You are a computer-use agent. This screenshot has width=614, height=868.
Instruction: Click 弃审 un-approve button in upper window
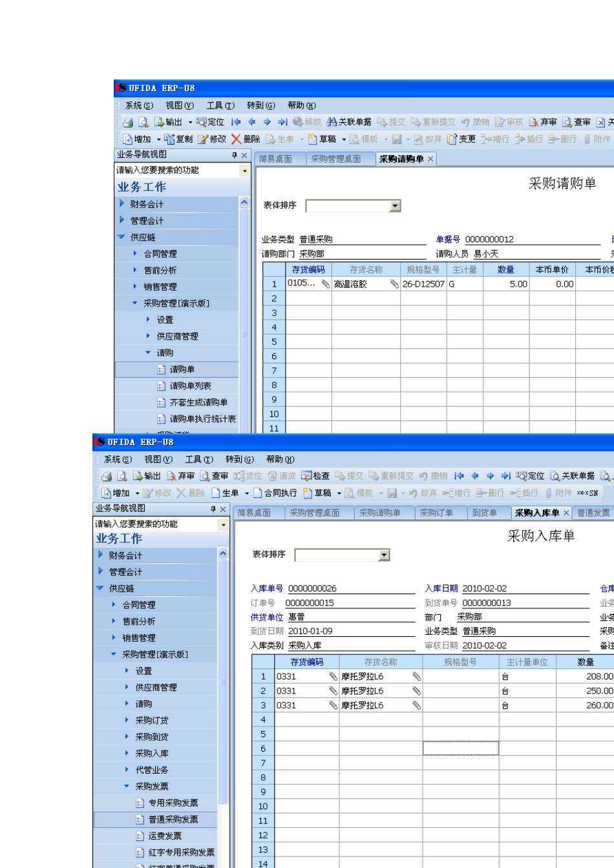tap(543, 122)
